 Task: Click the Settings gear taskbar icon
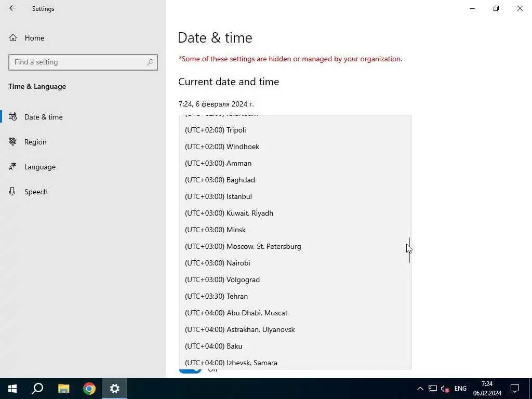115,389
